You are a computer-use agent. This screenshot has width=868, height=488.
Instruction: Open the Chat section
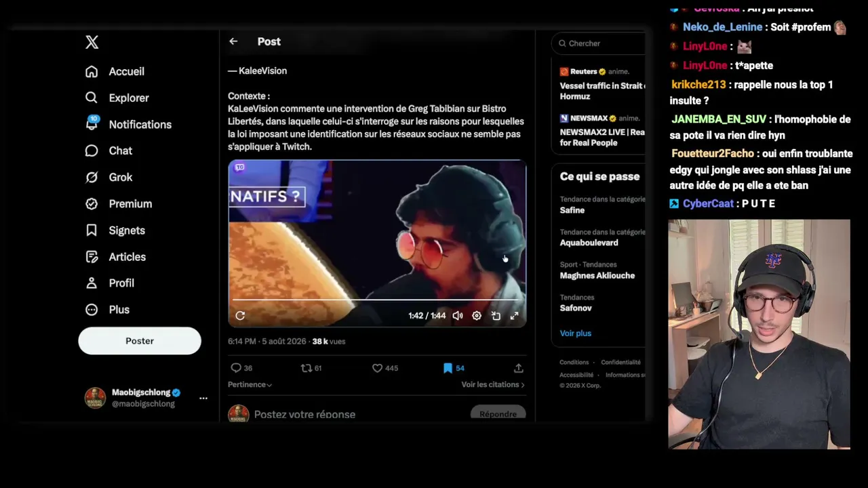click(x=109, y=150)
